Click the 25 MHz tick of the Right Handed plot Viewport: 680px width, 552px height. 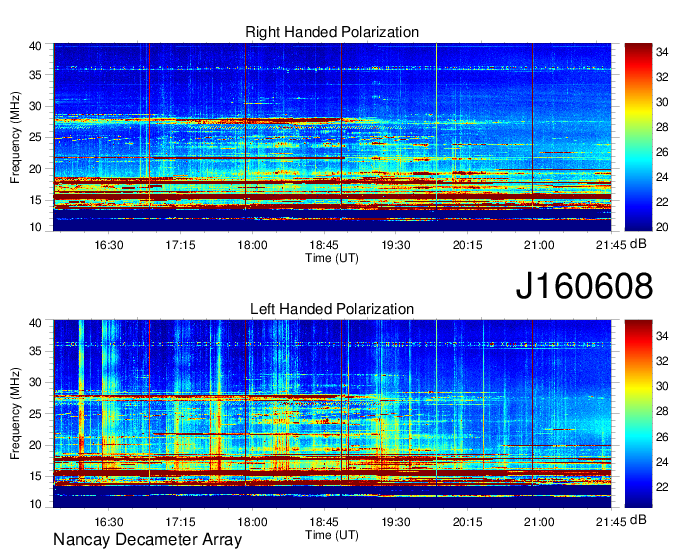(x=35, y=137)
